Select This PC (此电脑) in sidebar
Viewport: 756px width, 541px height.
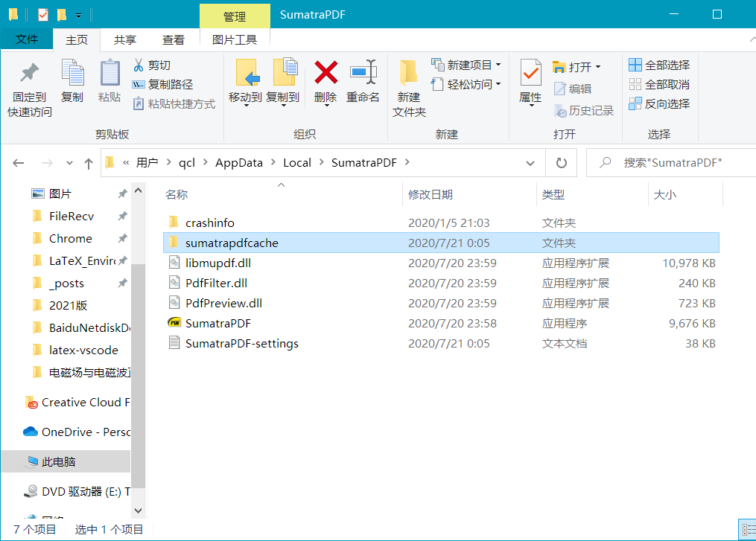click(x=58, y=461)
